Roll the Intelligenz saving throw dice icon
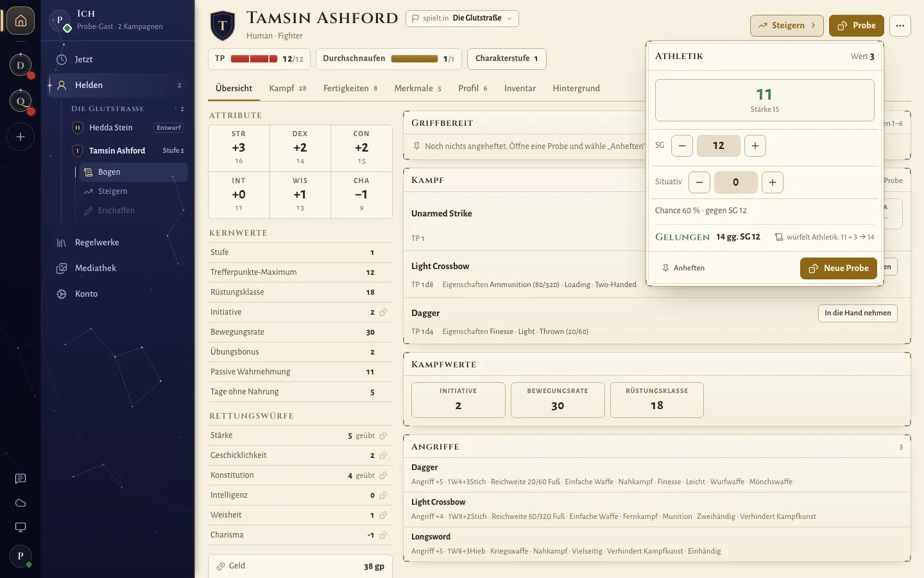This screenshot has height=578, width=924. pos(383,495)
